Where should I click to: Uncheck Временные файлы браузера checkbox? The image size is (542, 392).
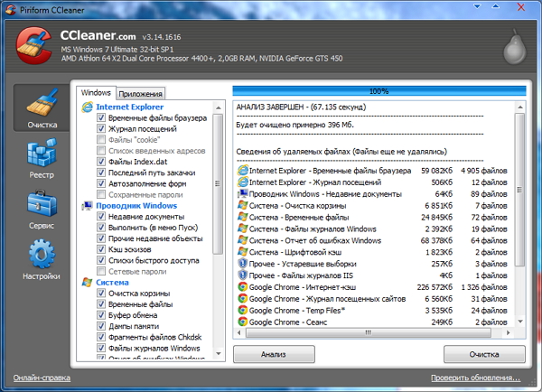click(101, 118)
